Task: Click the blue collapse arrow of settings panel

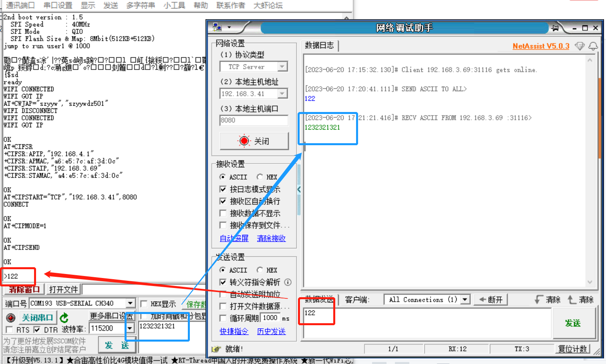Action: [299, 189]
